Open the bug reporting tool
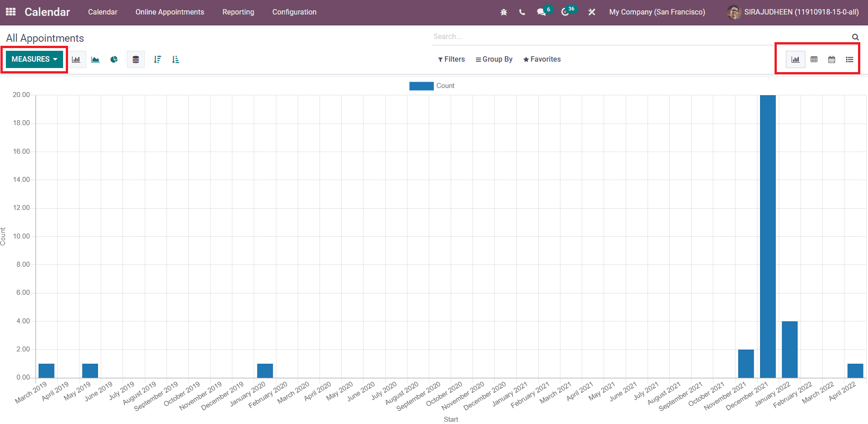The width and height of the screenshot is (868, 424). (504, 12)
